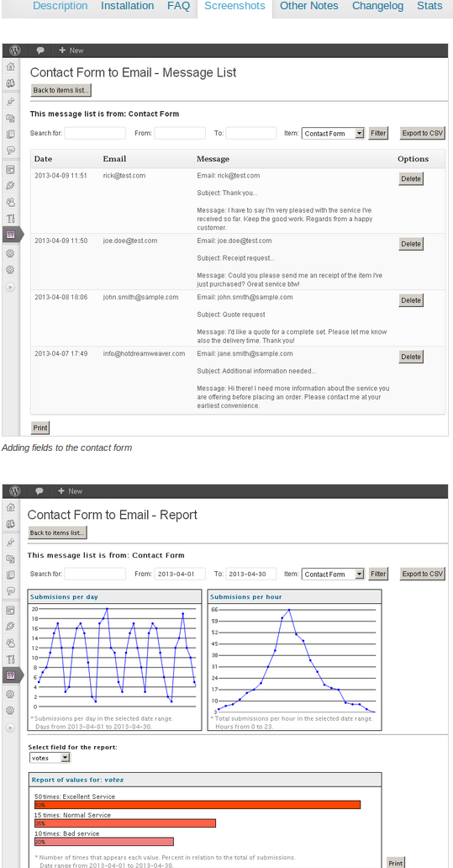453x868 pixels.
Task: Click caption Adding fields to the contact form
Action: [67, 447]
